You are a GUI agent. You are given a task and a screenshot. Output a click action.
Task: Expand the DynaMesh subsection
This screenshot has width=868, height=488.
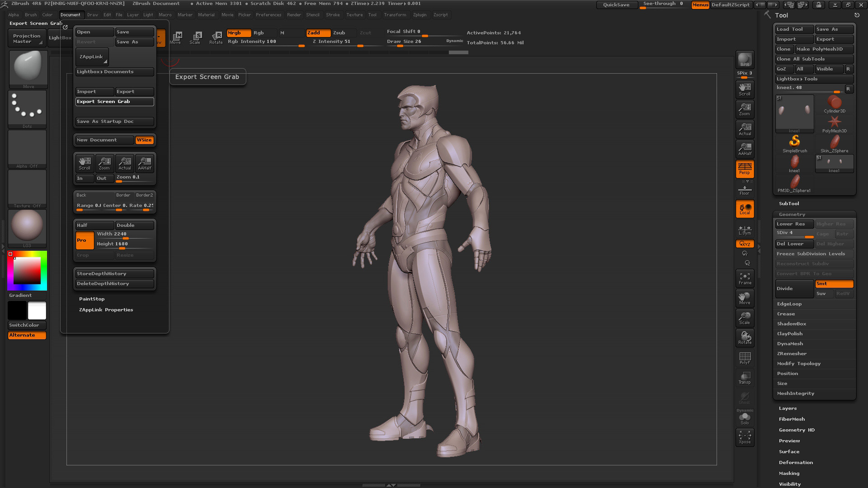pyautogui.click(x=790, y=344)
